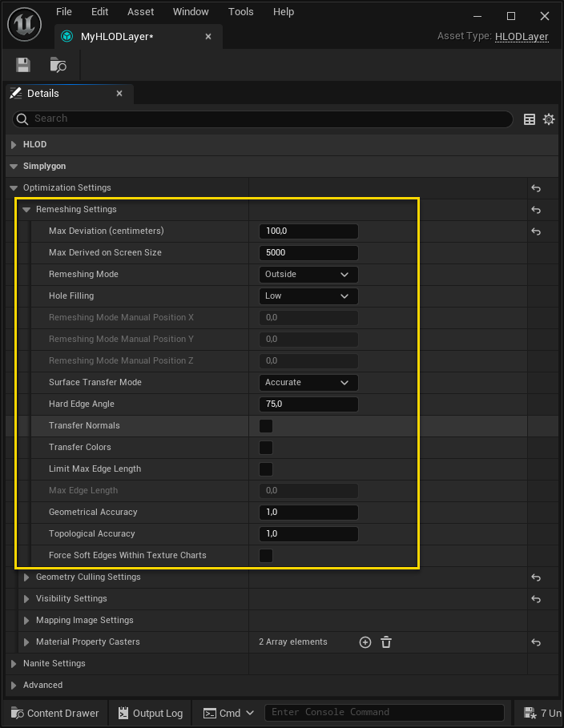Open the Content Drawer
This screenshot has height=728, width=564.
point(54,713)
